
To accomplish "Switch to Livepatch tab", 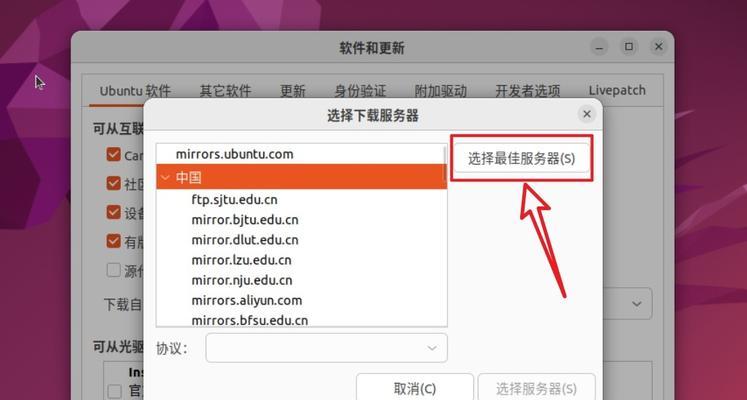I will pos(617,90).
